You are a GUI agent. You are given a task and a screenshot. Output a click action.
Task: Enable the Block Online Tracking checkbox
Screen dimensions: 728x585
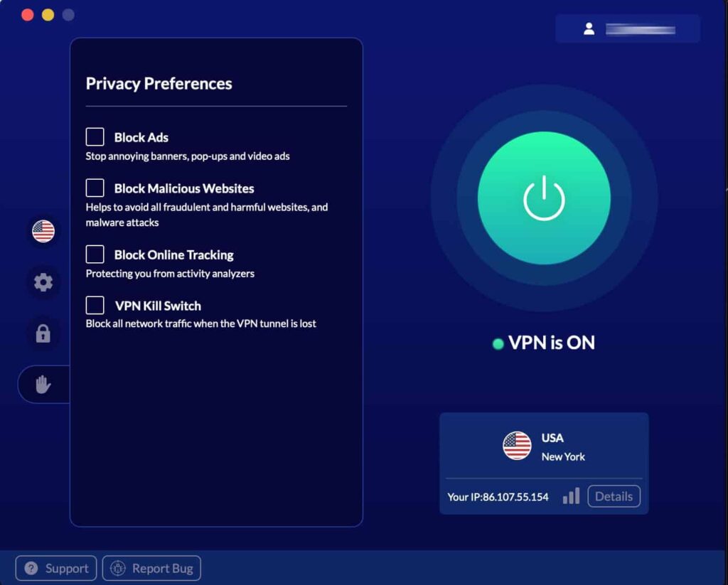95,254
